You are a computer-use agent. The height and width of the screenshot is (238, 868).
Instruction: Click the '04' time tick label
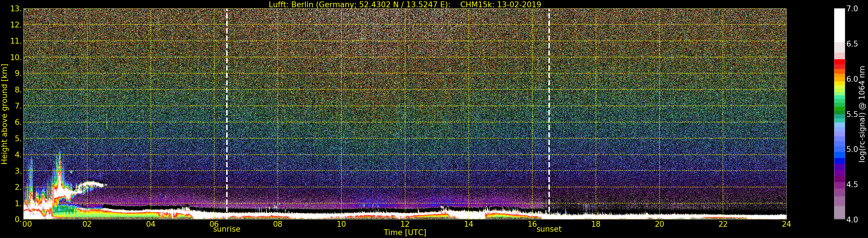pos(151,224)
